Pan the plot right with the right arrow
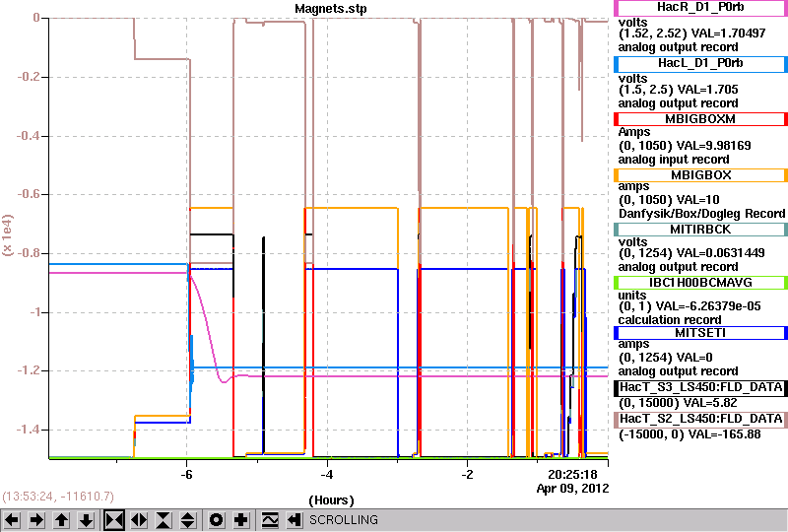This screenshot has height=532, width=788. pyautogui.click(x=36, y=520)
